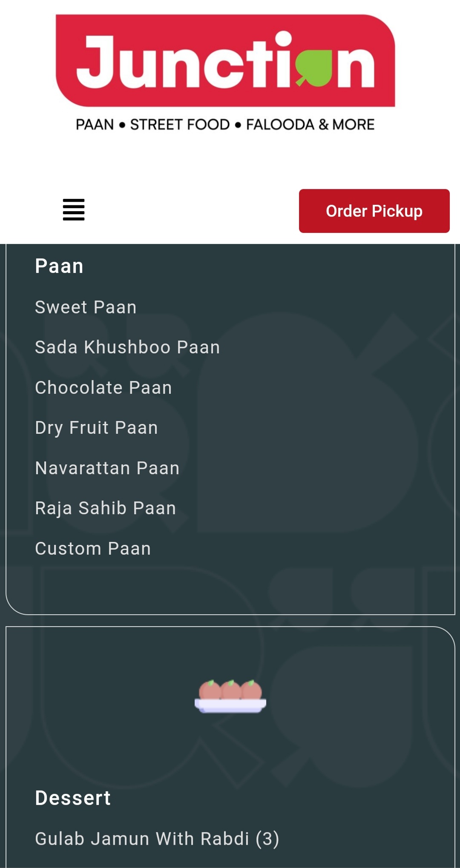This screenshot has width=460, height=868.
Task: Open the hamburger navigation menu
Action: point(74,209)
